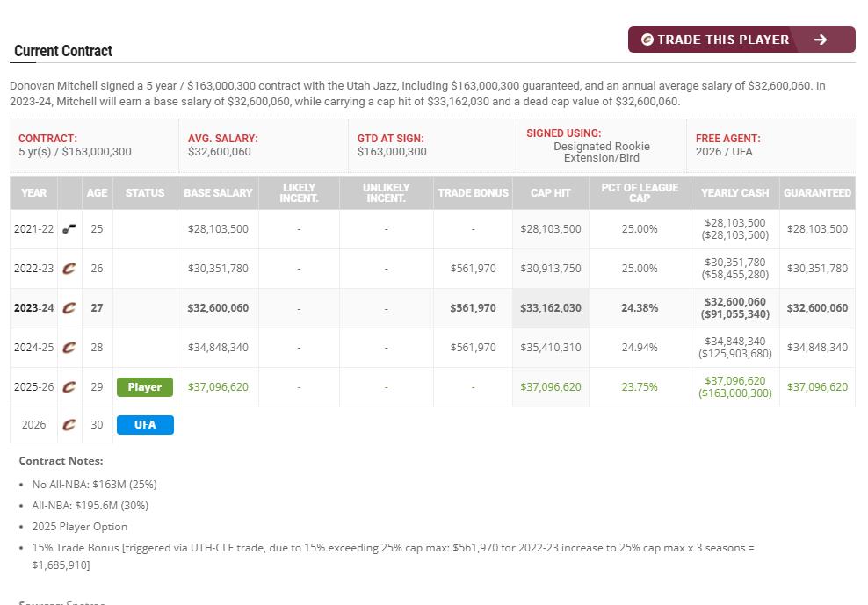
Task: Click Cavaliers logo in 2026 row
Action: tap(69, 424)
